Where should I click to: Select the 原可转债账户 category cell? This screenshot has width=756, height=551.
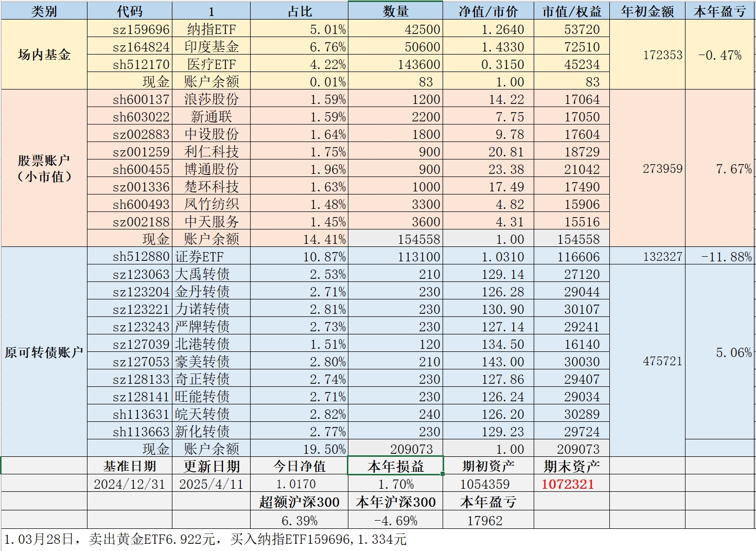tap(44, 352)
